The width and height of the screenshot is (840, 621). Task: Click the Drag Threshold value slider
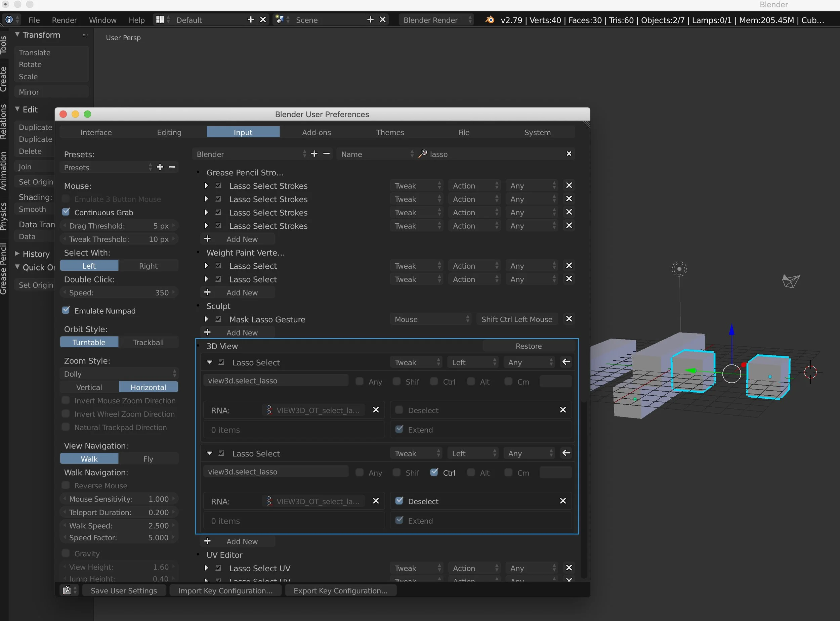[x=119, y=226]
